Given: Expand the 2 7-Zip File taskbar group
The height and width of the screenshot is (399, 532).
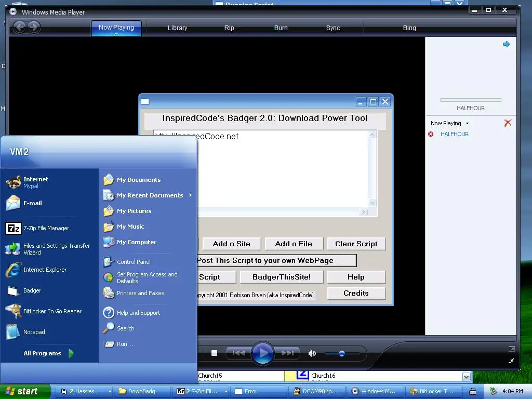Looking at the screenshot, I should point(226,392).
